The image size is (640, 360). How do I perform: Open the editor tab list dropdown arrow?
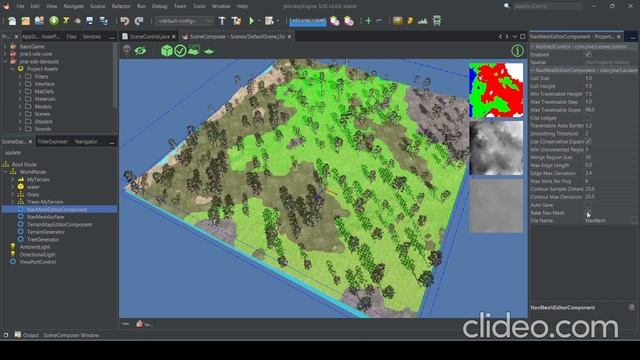pos(514,36)
